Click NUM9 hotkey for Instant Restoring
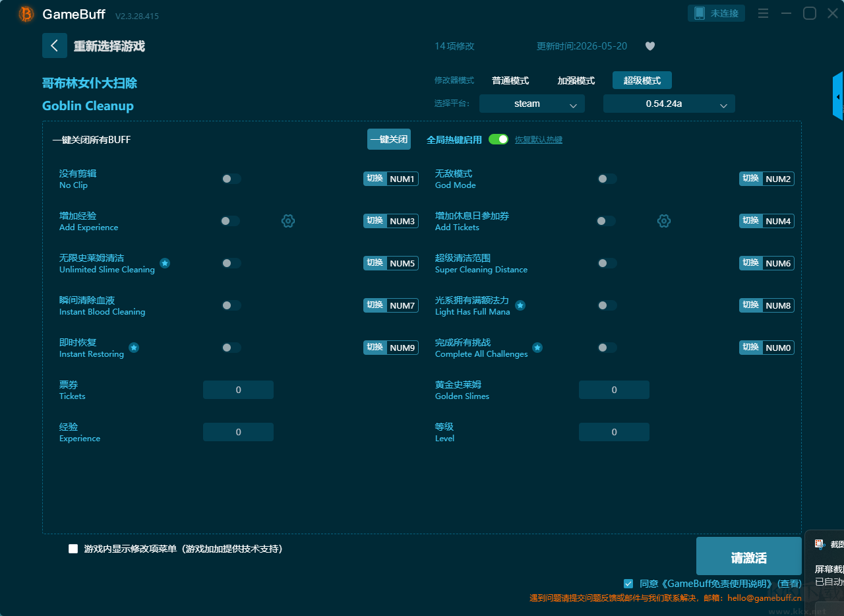This screenshot has height=616, width=844. (x=391, y=348)
